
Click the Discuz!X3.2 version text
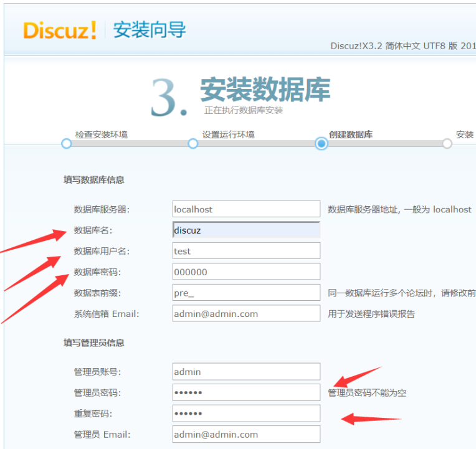pyautogui.click(x=403, y=46)
